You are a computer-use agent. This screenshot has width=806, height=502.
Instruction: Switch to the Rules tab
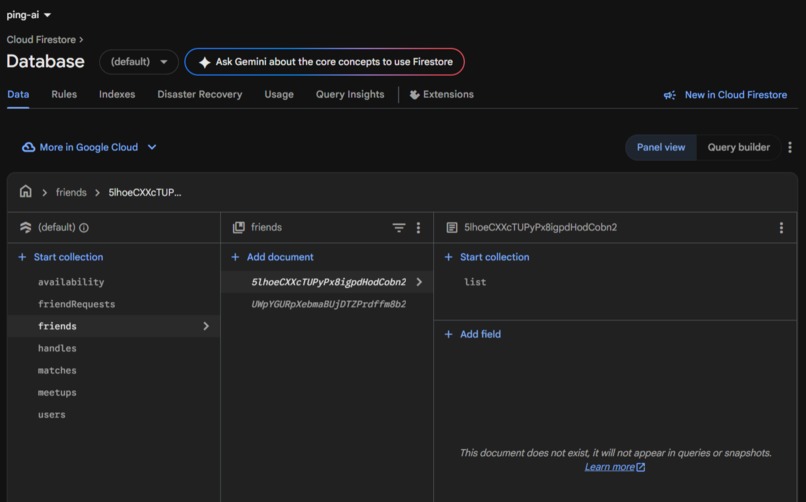click(x=64, y=95)
